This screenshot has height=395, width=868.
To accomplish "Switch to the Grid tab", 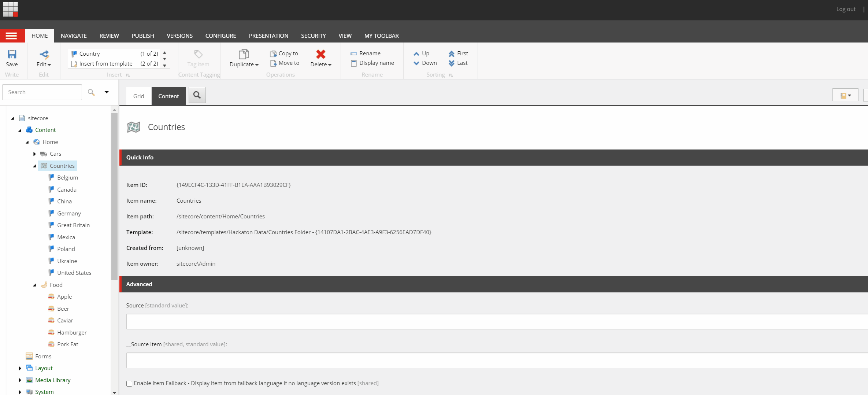I will pos(138,96).
